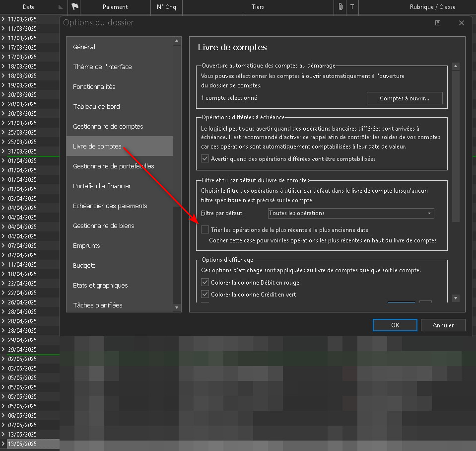Click '1 compte sélectionné' text
The image size is (476, 451).
(229, 98)
